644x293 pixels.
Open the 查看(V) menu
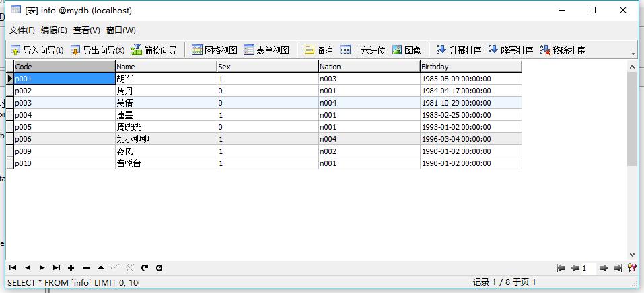(x=87, y=30)
